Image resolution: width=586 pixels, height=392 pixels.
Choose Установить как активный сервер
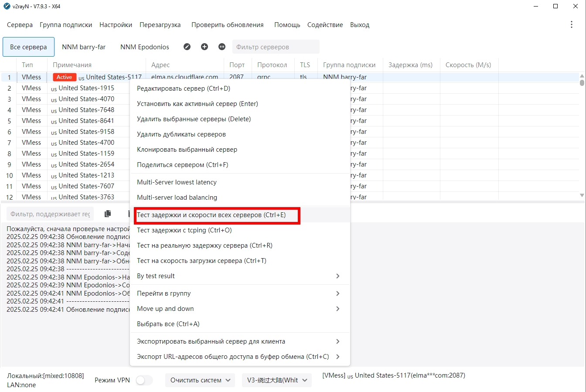point(240,104)
